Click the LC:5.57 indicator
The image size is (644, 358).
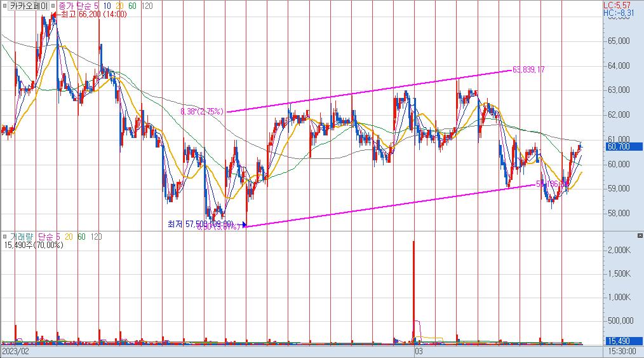[x=617, y=5]
